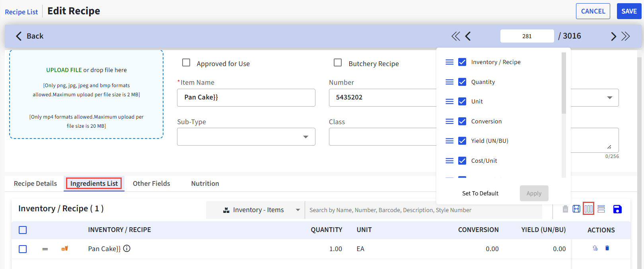Check the Pan Cake}} row checkbox
Viewport: 644px width, 269px height.
23,249
